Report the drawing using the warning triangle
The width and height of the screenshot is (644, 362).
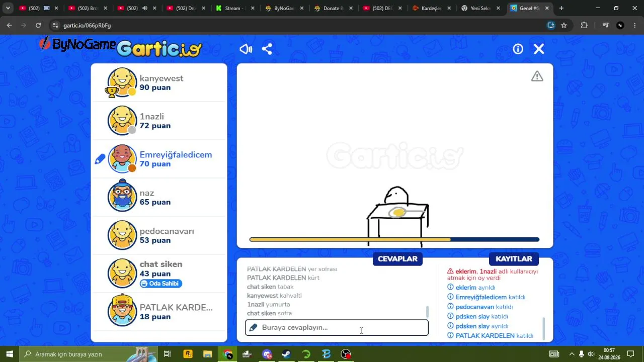click(537, 76)
